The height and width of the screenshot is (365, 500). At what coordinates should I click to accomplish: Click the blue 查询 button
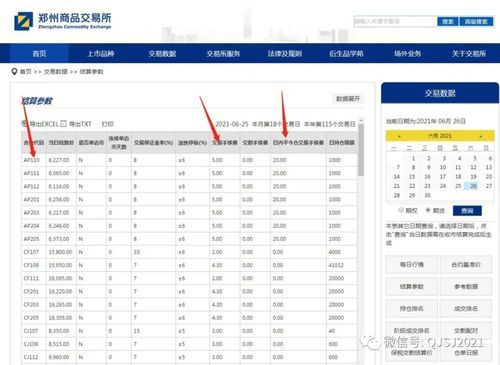(x=467, y=211)
